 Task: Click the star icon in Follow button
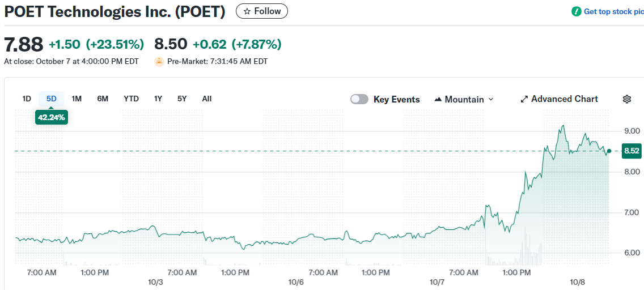(x=247, y=11)
